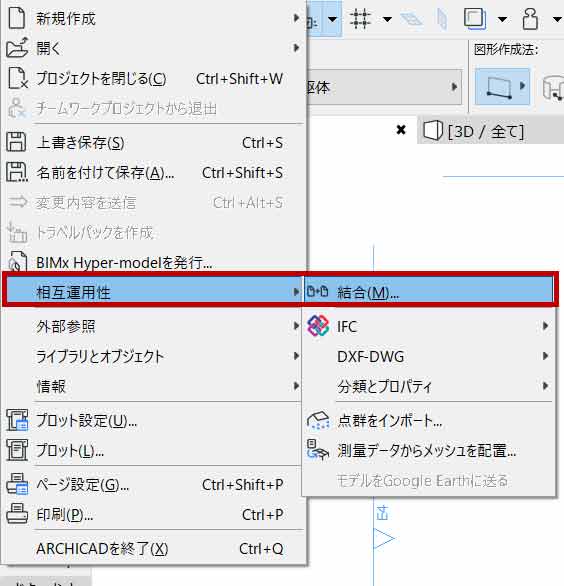564x586 pixels.
Task: Open the geometry method flyout arrow
Action: click(523, 86)
